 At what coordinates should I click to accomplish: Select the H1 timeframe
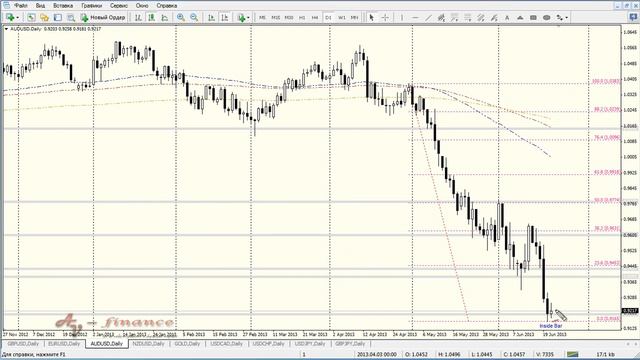[x=302, y=18]
